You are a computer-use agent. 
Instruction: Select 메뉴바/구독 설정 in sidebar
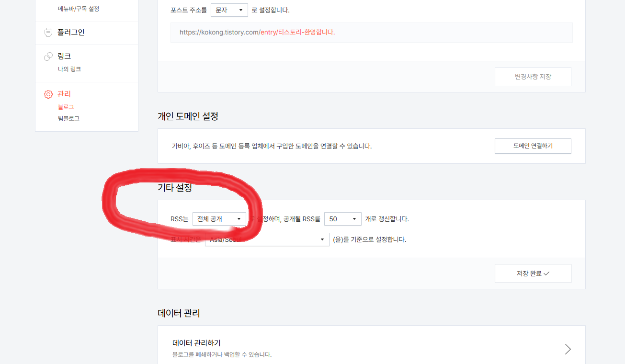(x=79, y=9)
